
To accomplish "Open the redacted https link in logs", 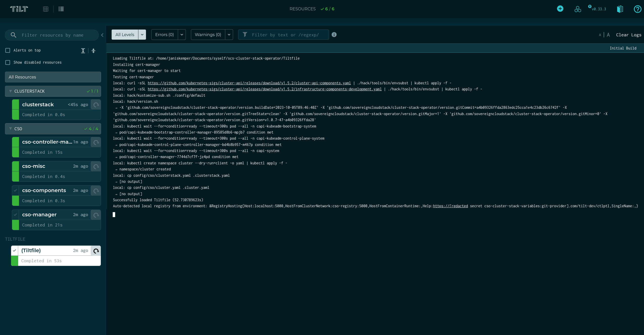I will click(451, 206).
